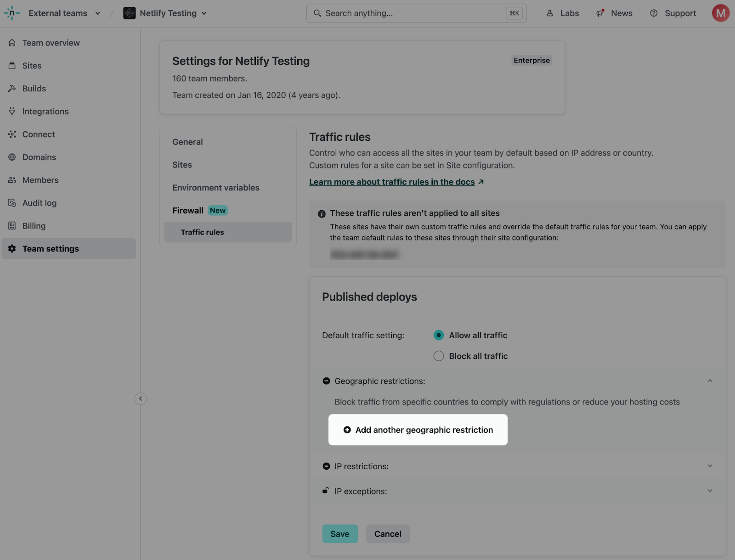
Task: Open the Labs link in header
Action: pos(563,13)
